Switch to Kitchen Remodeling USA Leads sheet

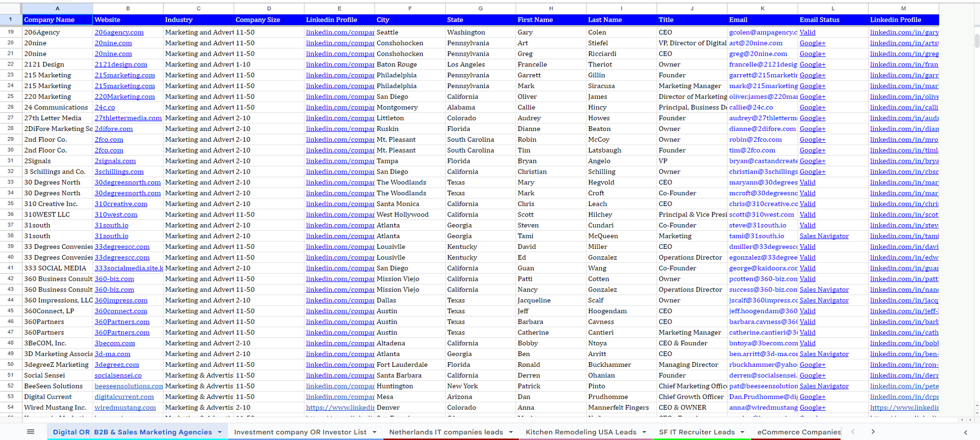click(581, 432)
